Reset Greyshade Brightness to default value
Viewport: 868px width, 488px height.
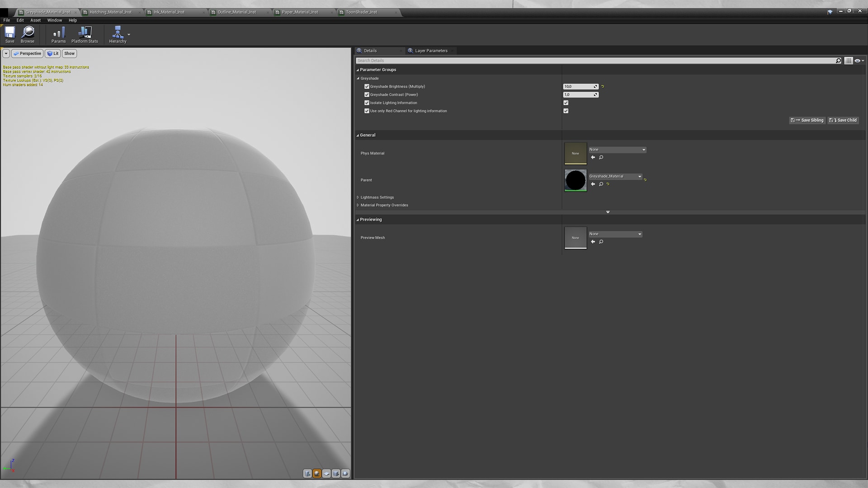603,86
